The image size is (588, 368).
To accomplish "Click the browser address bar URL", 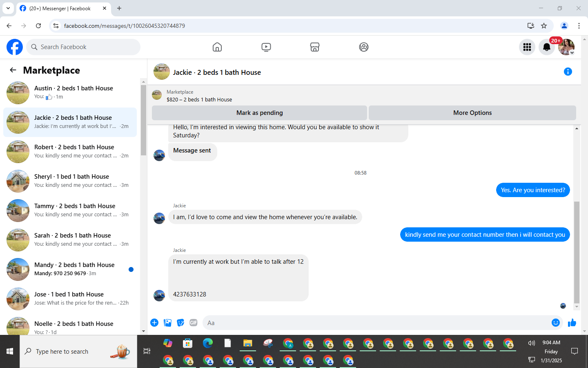I will click(x=125, y=26).
